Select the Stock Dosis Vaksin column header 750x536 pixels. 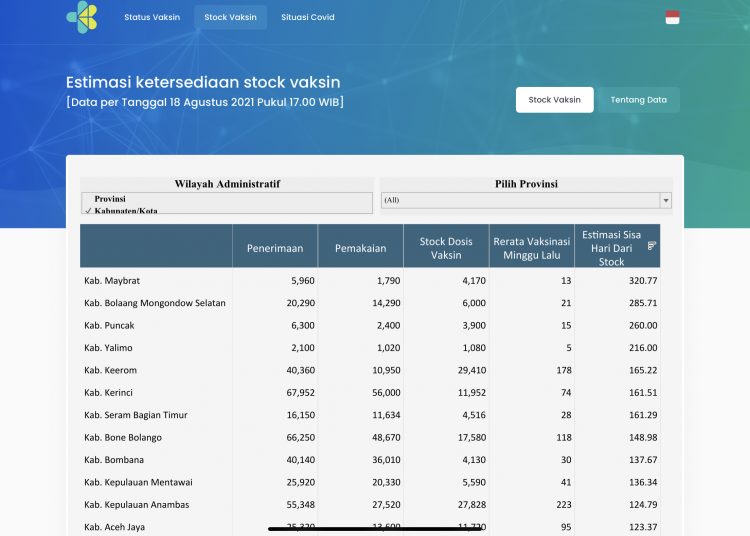tap(446, 247)
